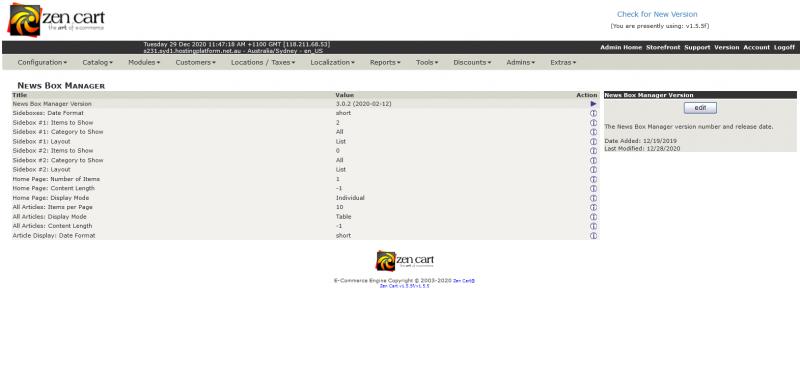Click the Zen Cart v1.5.5f footer link
The width and height of the screenshot is (800, 385).
click(x=405, y=286)
